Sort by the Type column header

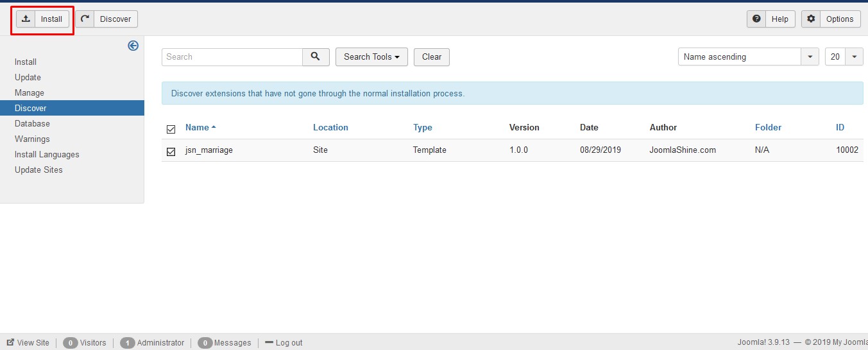click(423, 128)
